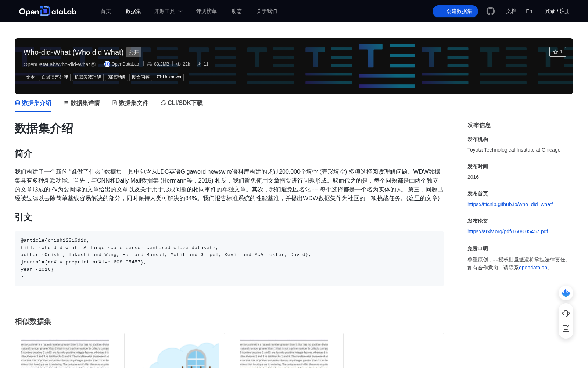Open 数据集 in top navigation

pos(133,11)
